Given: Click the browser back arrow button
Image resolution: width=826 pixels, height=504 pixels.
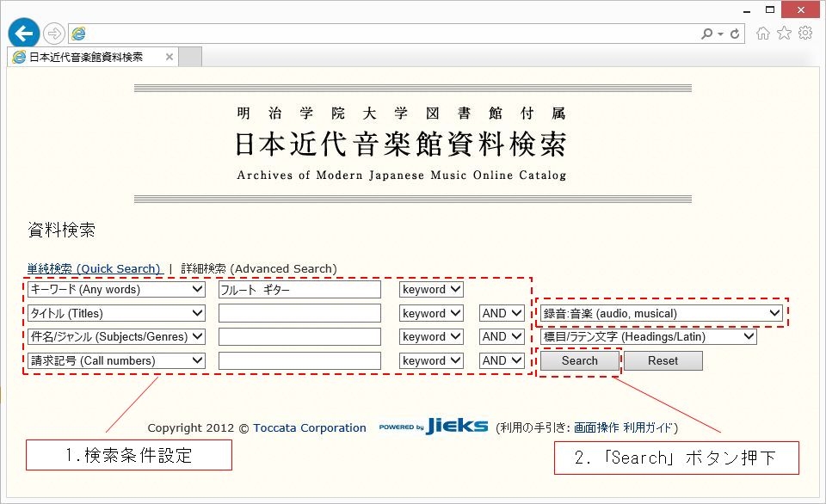Looking at the screenshot, I should [24, 33].
